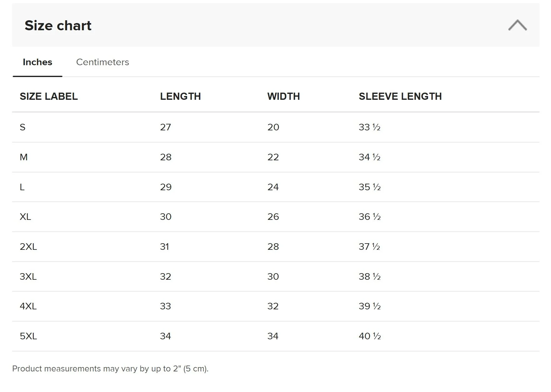Viewport: 551px width, 392px height.
Task: Click the SIZE LABEL column header
Action: (49, 96)
